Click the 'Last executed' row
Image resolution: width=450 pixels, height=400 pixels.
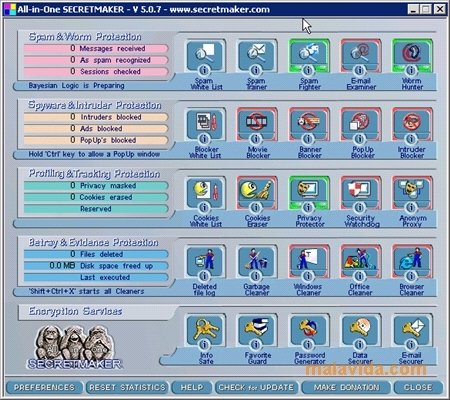(96, 277)
